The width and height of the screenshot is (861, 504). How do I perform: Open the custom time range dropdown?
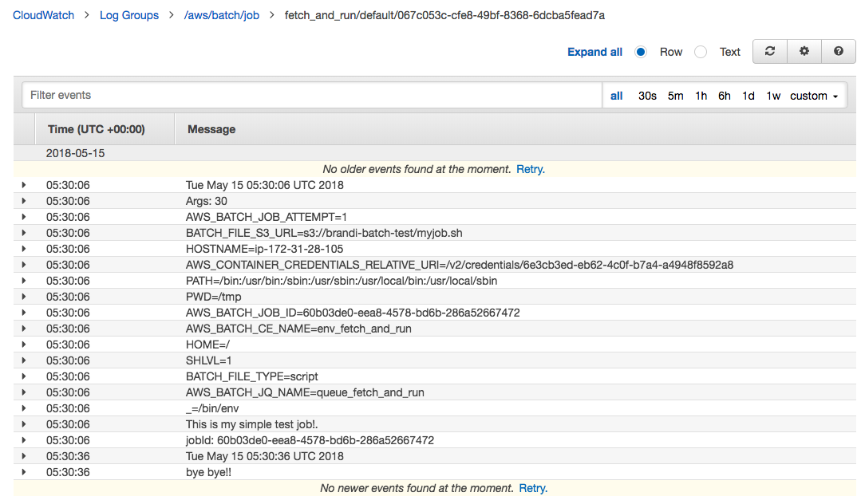(814, 96)
